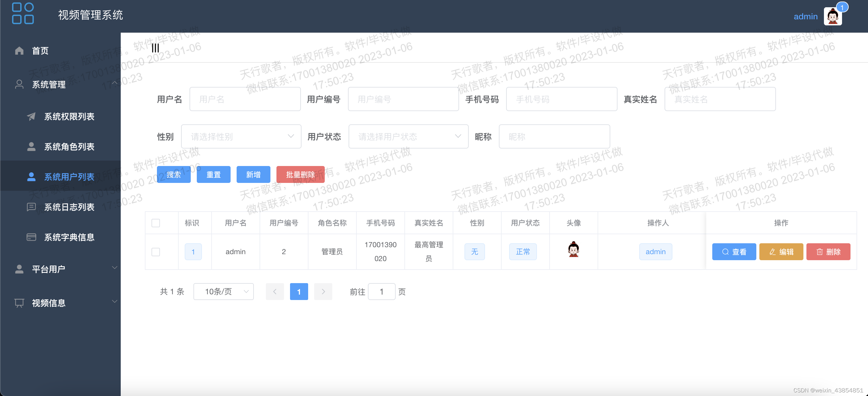This screenshot has height=396, width=868.
Task: Toggle the select-all checkbox in table header
Action: pos(156,223)
